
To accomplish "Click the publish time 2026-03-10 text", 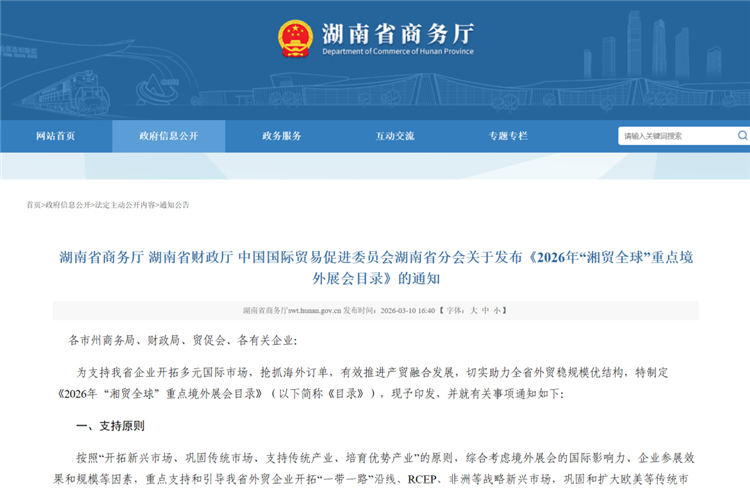I will click(407, 311).
